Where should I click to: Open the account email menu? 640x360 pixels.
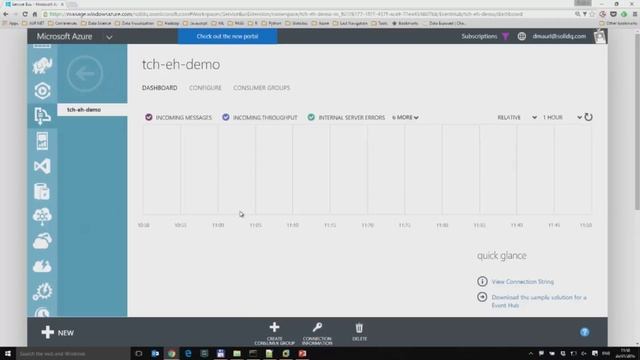pos(559,36)
